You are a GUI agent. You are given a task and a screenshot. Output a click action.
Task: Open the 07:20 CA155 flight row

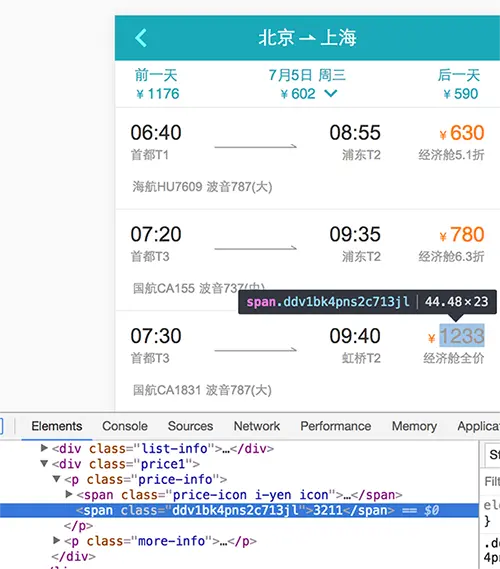click(307, 260)
